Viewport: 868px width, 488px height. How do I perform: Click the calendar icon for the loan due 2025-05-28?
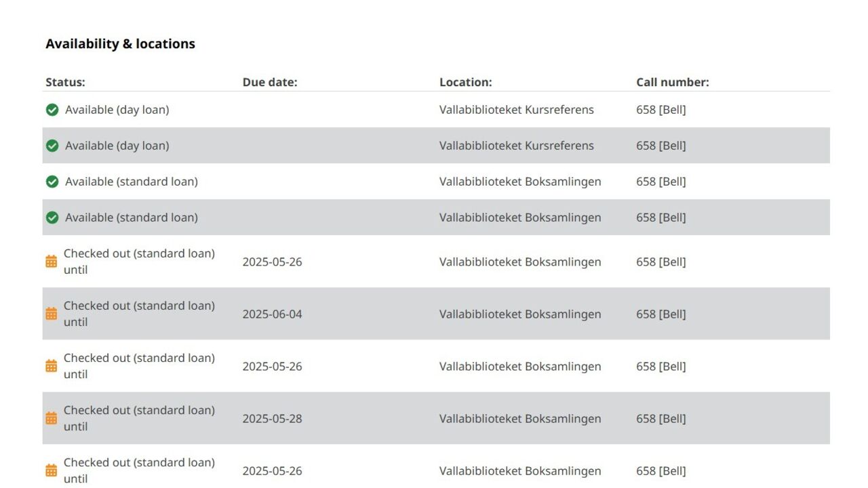(52, 418)
